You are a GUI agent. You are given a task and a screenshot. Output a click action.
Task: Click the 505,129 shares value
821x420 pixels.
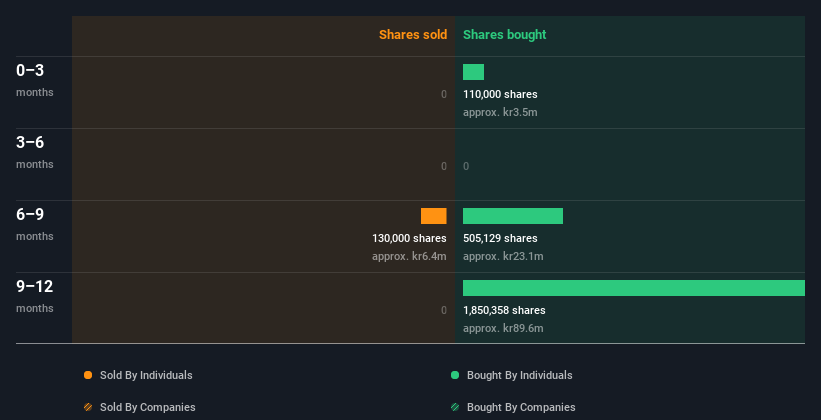pos(500,238)
